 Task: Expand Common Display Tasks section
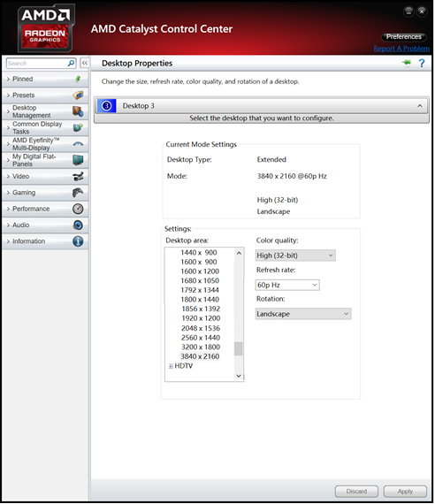point(45,127)
